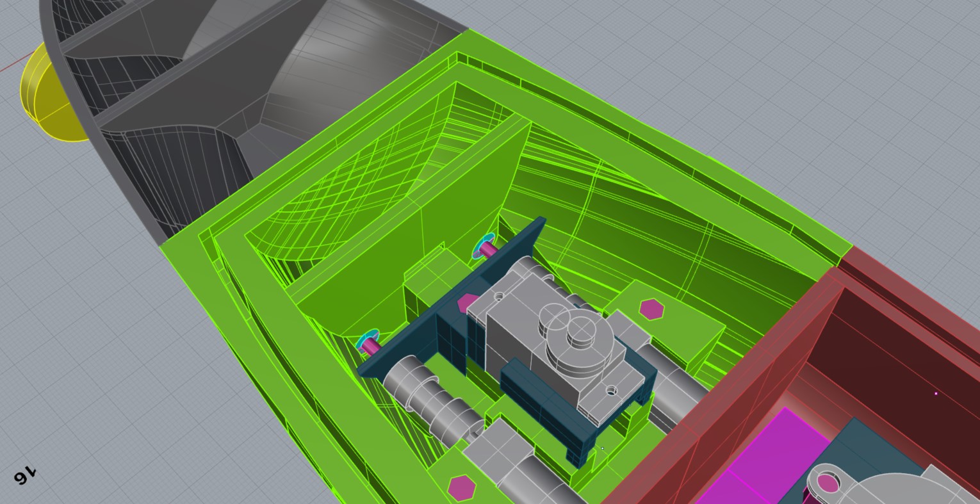Select the small white point inside the red section
The height and width of the screenshot is (504, 980).
pos(936,394)
